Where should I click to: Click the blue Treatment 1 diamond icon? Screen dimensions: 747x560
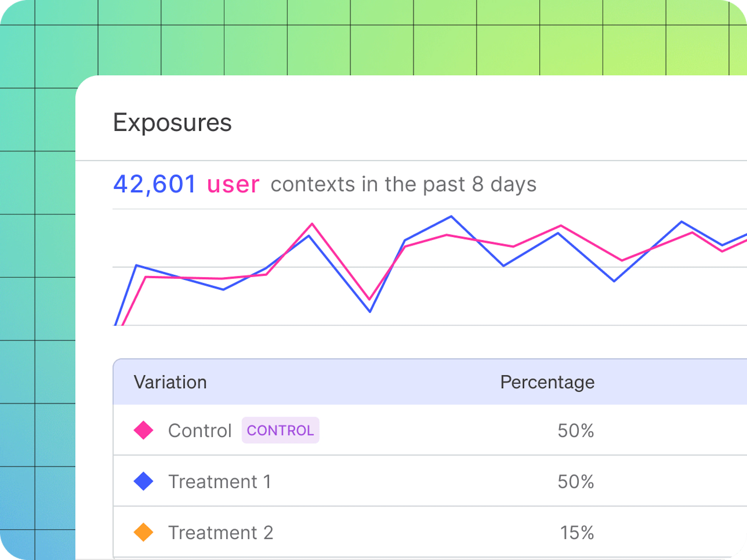(x=144, y=481)
